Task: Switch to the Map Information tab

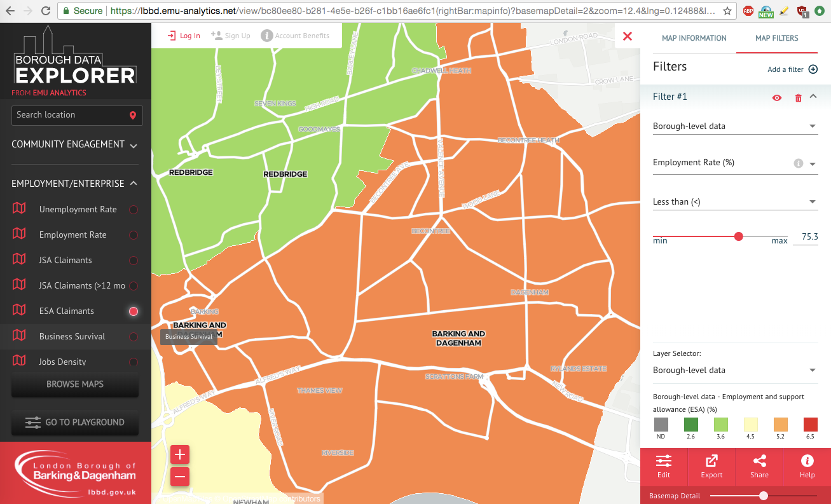Action: pyautogui.click(x=694, y=38)
